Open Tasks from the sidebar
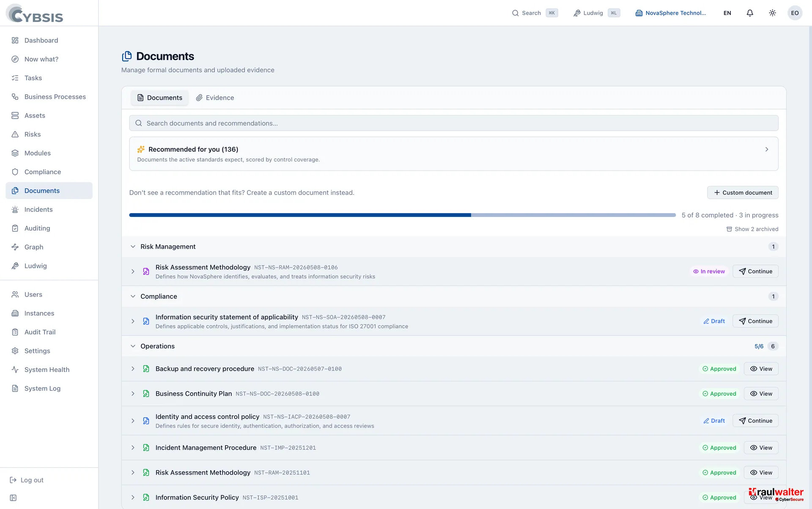812x509 pixels. pos(49,78)
